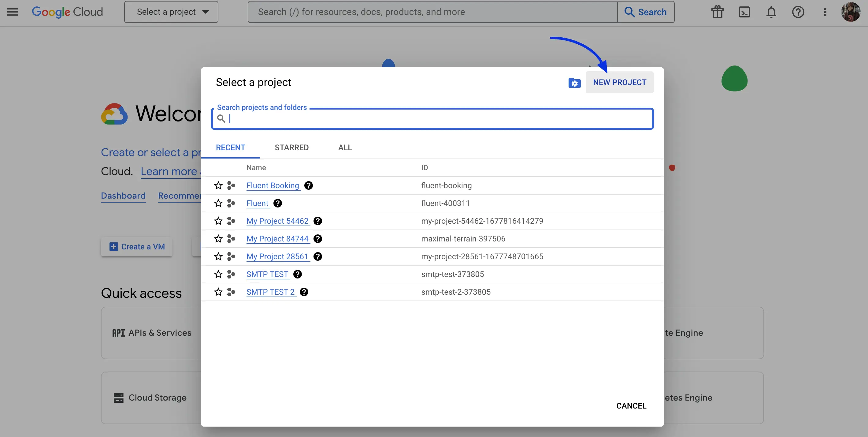Select ID my-project-28561-1677748701665 text

click(482, 257)
